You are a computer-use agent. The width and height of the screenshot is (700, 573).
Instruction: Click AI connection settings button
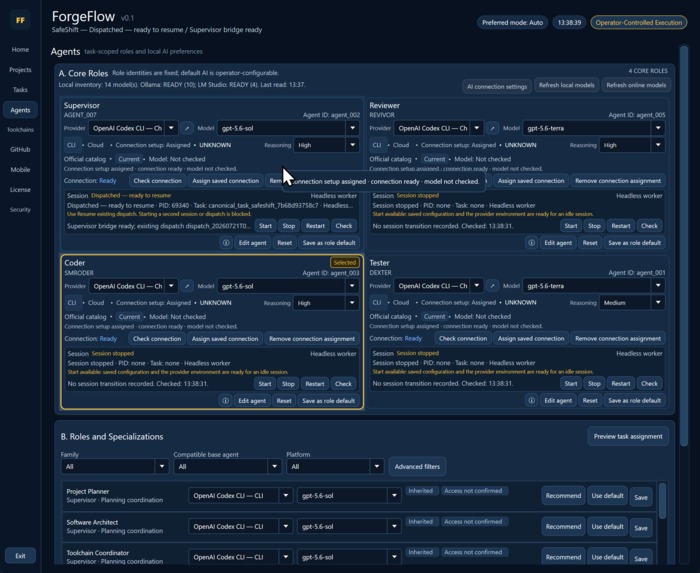pyautogui.click(x=497, y=87)
